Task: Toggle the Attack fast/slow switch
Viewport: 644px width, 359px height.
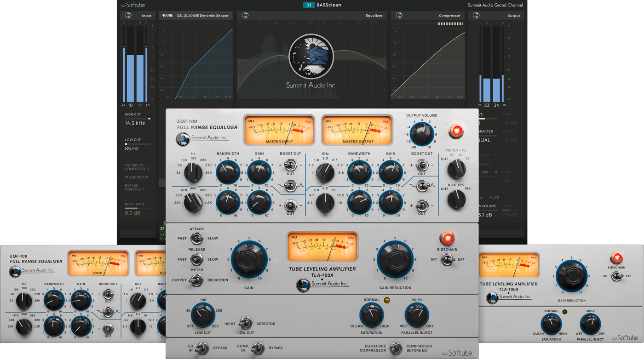Action: pyautogui.click(x=197, y=238)
